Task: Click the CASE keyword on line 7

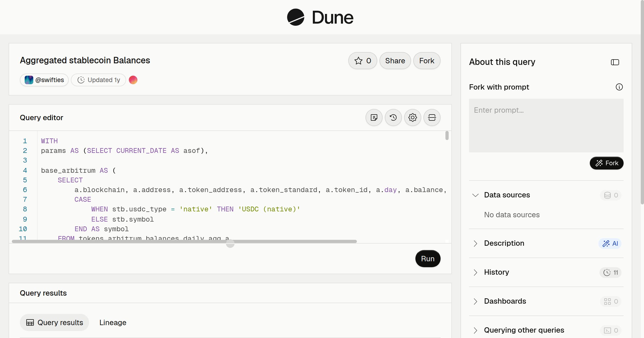Action: tap(83, 199)
